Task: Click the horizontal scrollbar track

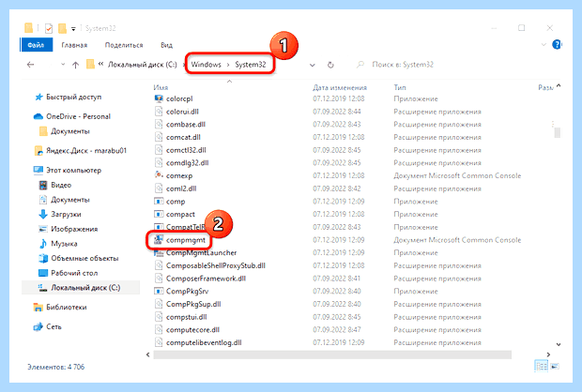Action: click(332, 354)
